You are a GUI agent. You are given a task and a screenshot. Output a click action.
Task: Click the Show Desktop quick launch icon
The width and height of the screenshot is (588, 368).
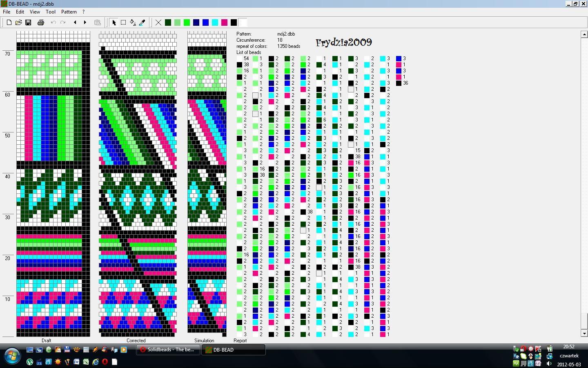coord(30,350)
